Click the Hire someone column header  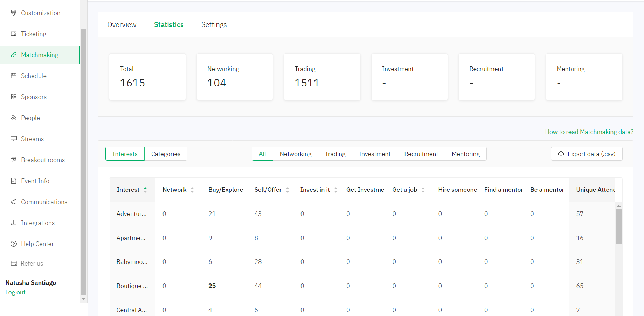click(454, 190)
